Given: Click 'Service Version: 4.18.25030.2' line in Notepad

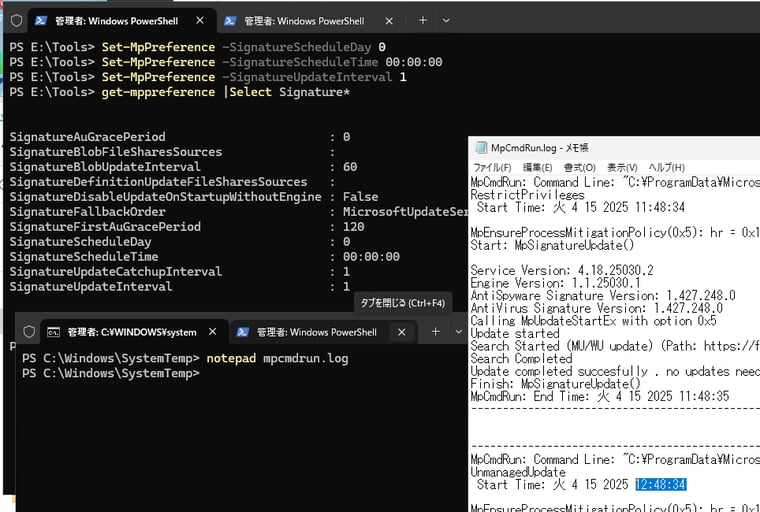Looking at the screenshot, I should pos(562,270).
